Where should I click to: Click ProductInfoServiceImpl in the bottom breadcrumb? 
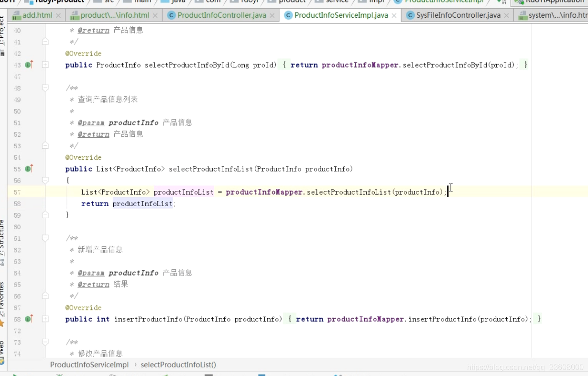(x=89, y=365)
